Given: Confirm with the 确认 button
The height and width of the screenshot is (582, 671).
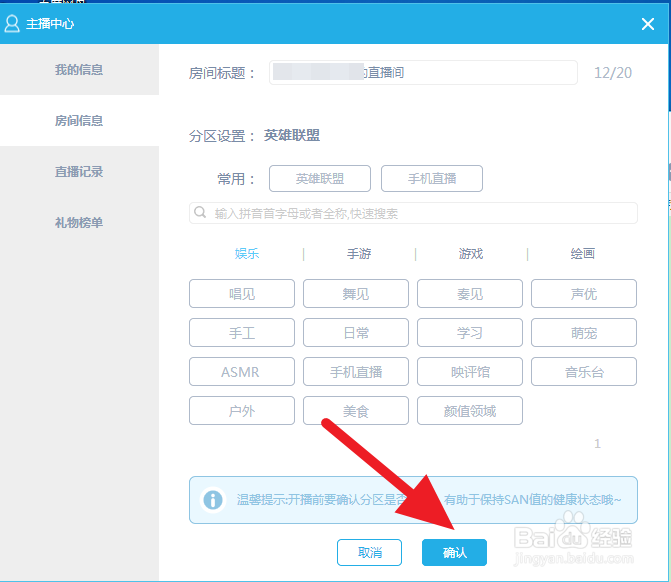Looking at the screenshot, I should pyautogui.click(x=454, y=552).
